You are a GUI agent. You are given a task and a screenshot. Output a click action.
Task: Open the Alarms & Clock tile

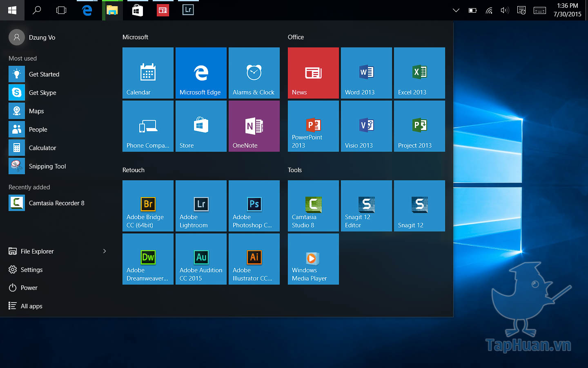pos(254,73)
